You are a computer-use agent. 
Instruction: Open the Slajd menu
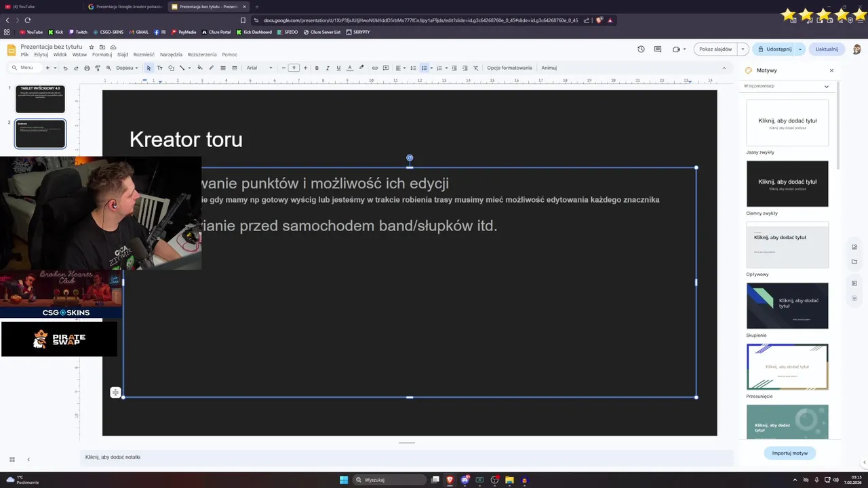click(123, 55)
